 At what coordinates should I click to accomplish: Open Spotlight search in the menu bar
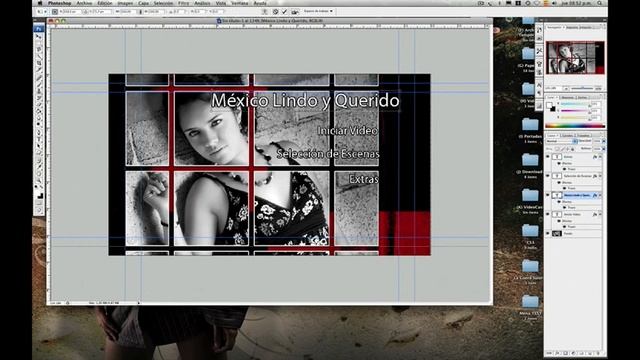click(x=600, y=3)
